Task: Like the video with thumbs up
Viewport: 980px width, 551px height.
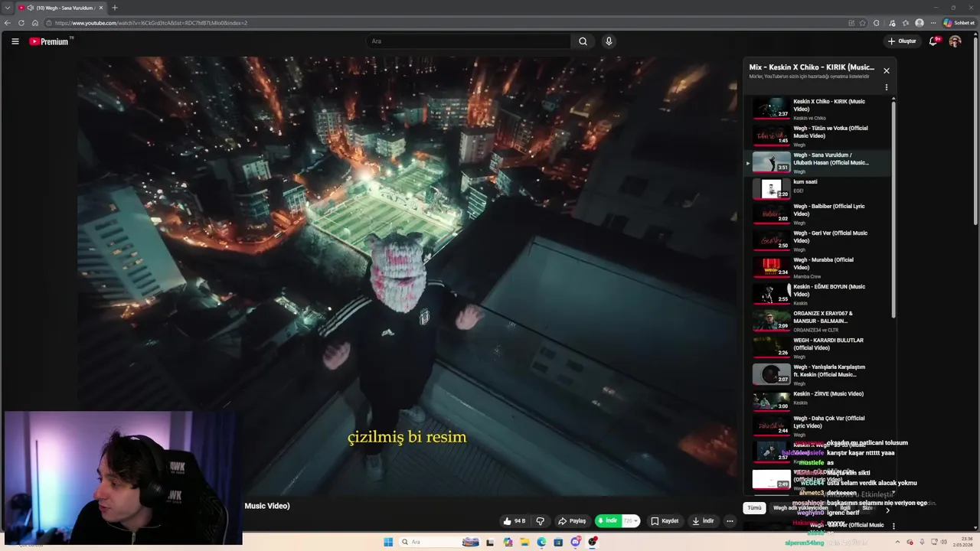Action: pyautogui.click(x=514, y=521)
